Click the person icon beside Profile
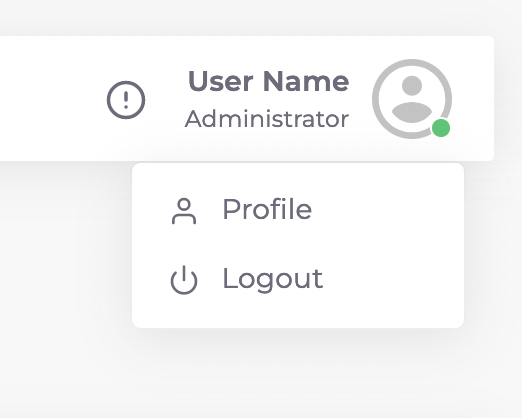This screenshot has width=522, height=418. tap(184, 211)
